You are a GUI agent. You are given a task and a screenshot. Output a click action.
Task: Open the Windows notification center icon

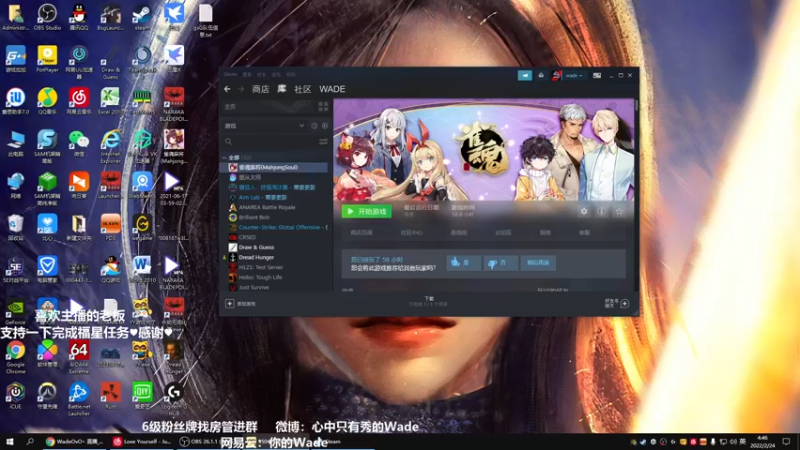point(786,441)
